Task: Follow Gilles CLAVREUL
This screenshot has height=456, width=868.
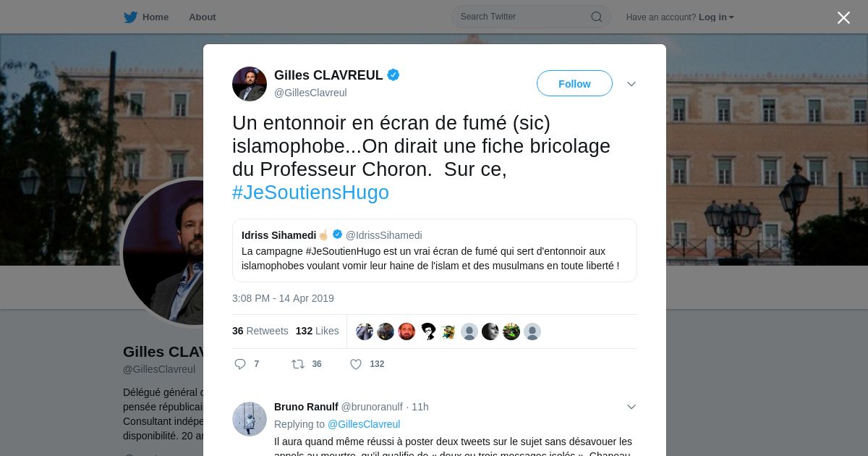Action: 574,83
